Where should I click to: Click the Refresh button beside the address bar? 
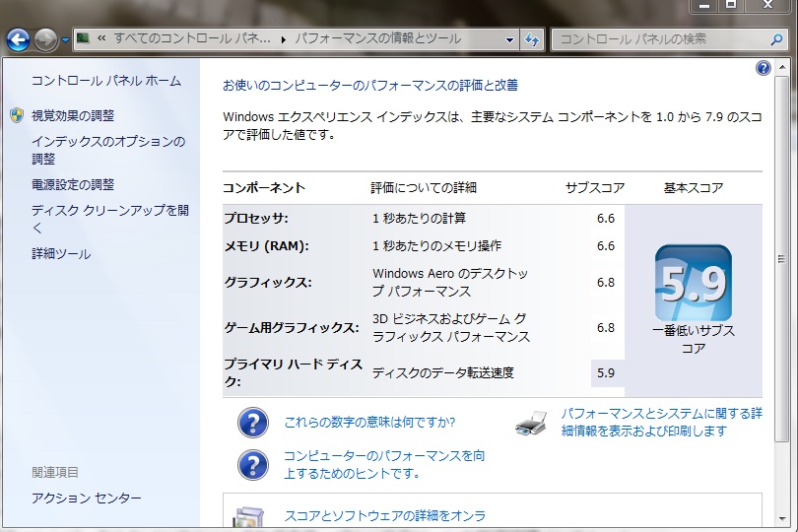[532, 39]
